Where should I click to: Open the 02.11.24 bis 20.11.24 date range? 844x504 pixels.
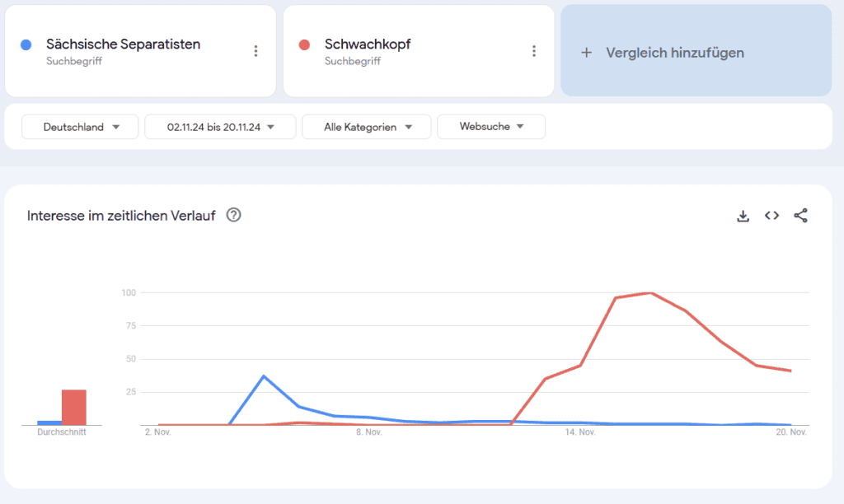click(x=219, y=127)
